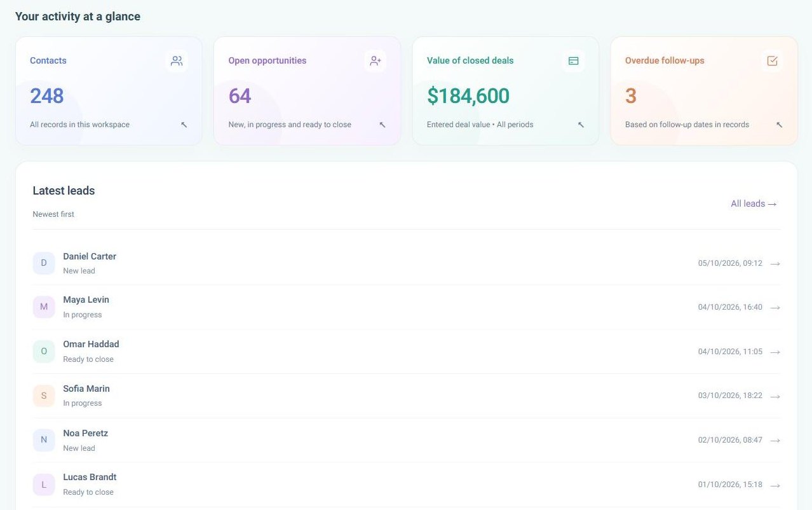Click New, in progress and ready to close text
The height and width of the screenshot is (510, 812).
click(290, 125)
